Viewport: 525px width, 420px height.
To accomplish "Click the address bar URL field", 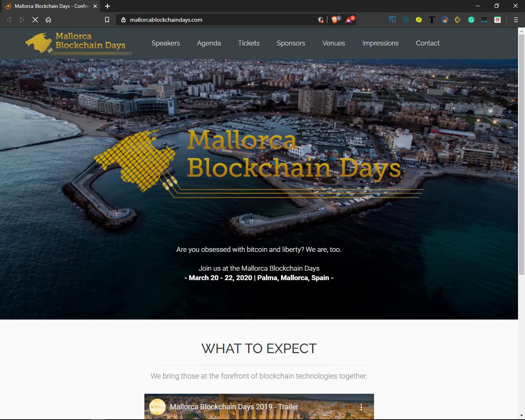I will pos(221,20).
